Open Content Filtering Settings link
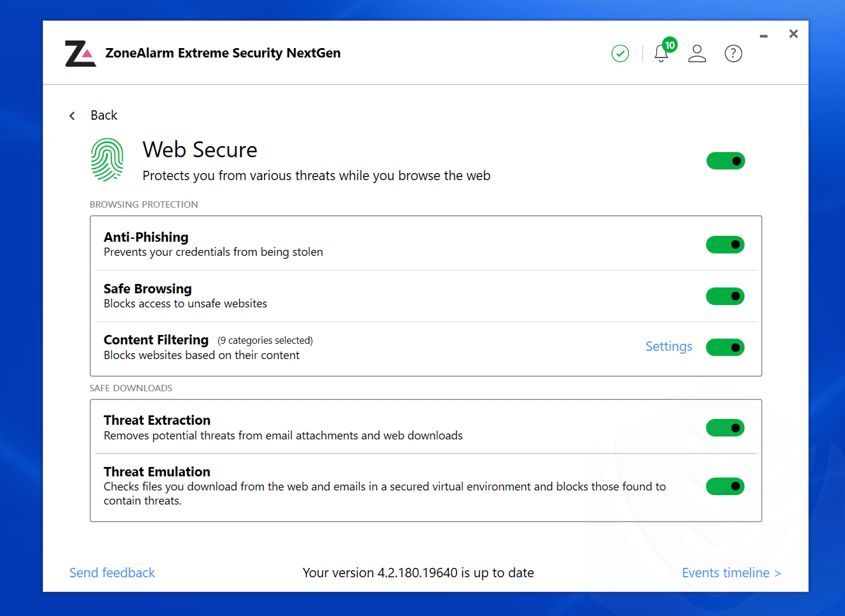Viewport: 845px width, 616px height. [669, 347]
